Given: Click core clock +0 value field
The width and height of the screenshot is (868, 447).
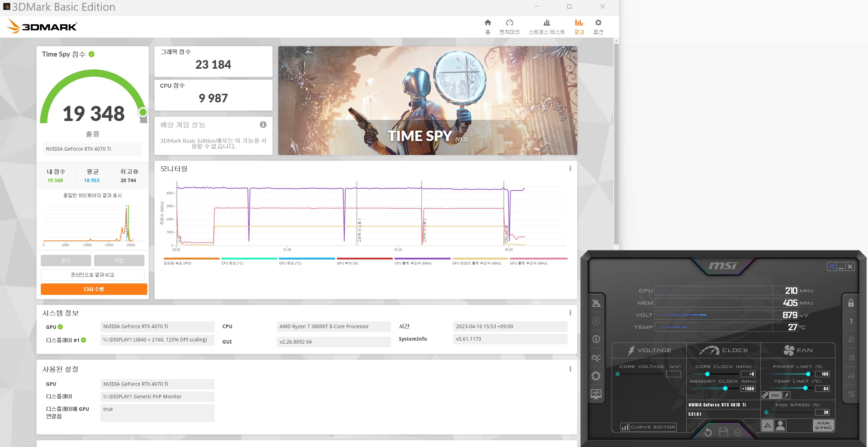Looking at the screenshot, I should (748, 374).
